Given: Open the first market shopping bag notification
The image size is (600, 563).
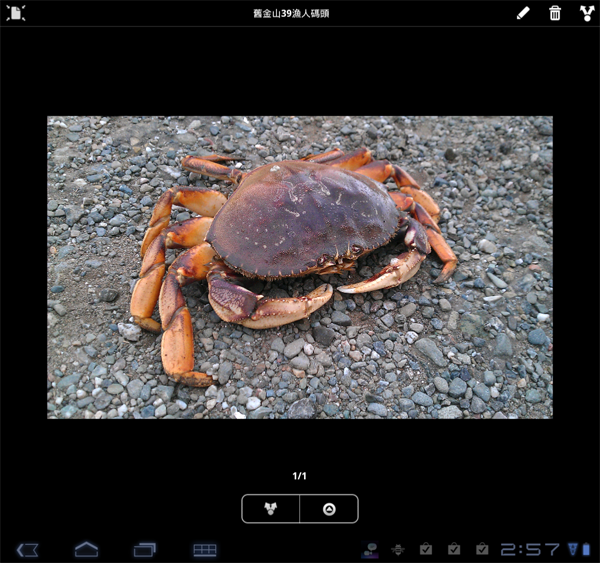Looking at the screenshot, I should (x=426, y=549).
